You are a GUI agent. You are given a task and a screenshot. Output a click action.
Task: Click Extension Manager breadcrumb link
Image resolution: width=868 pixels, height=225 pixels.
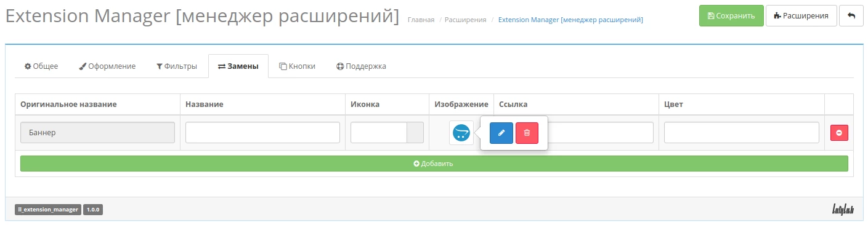click(x=570, y=20)
